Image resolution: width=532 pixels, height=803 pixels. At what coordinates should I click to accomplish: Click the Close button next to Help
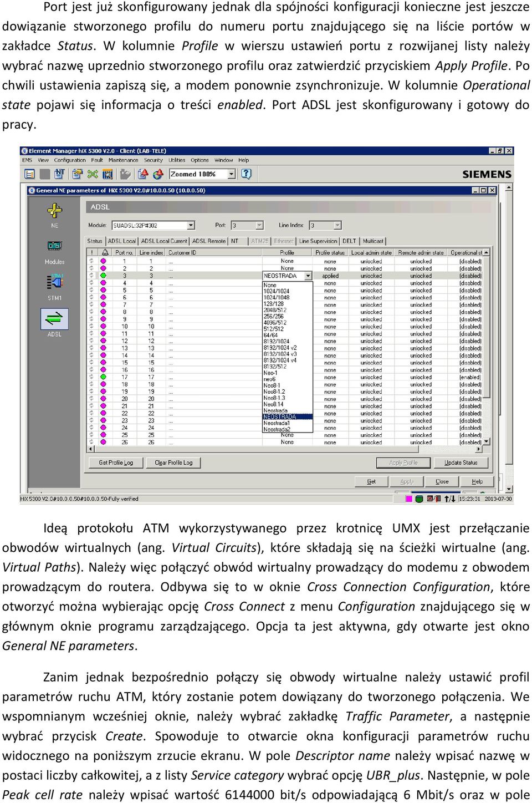[442, 481]
